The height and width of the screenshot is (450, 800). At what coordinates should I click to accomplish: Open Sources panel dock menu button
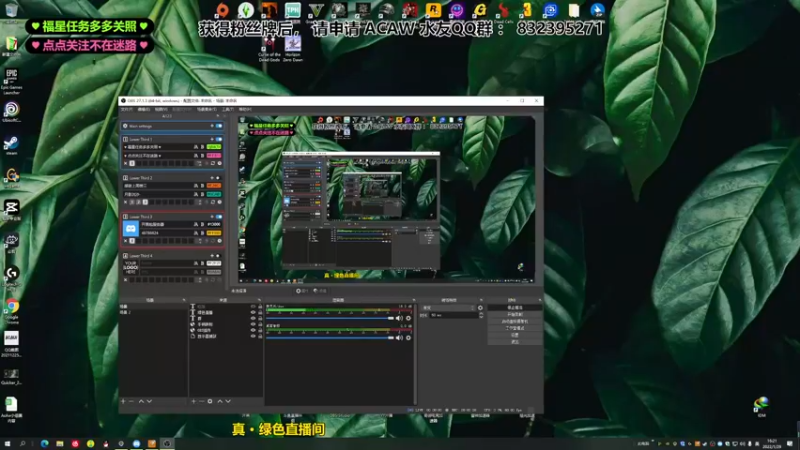pyautogui.click(x=259, y=300)
